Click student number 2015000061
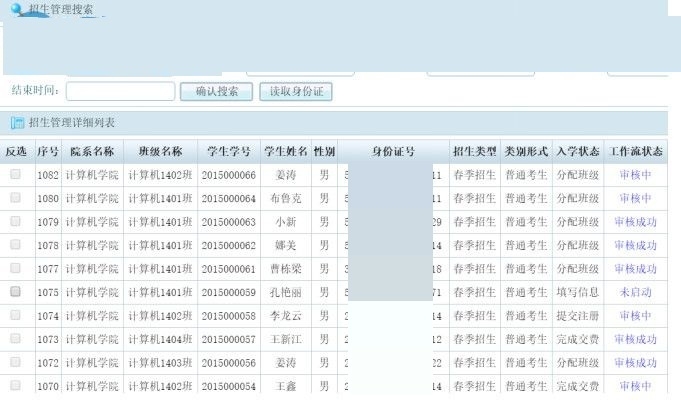The height and width of the screenshot is (406, 681). coord(228,269)
